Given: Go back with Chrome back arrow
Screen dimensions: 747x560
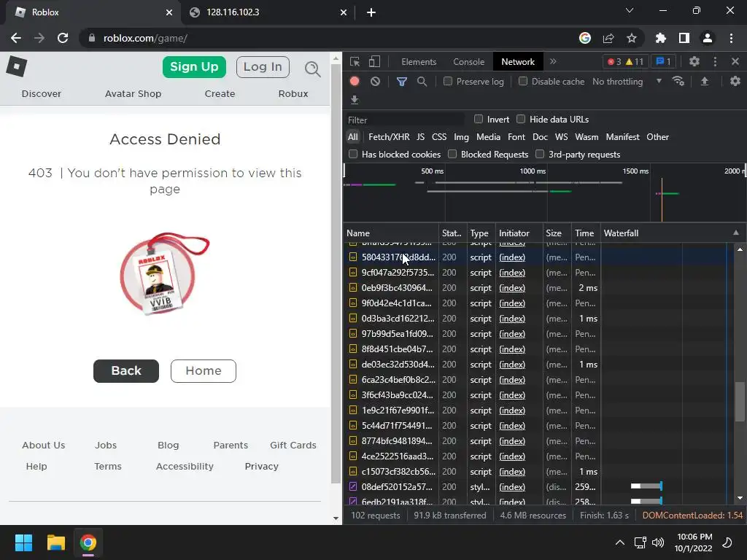Looking at the screenshot, I should click(16, 38).
